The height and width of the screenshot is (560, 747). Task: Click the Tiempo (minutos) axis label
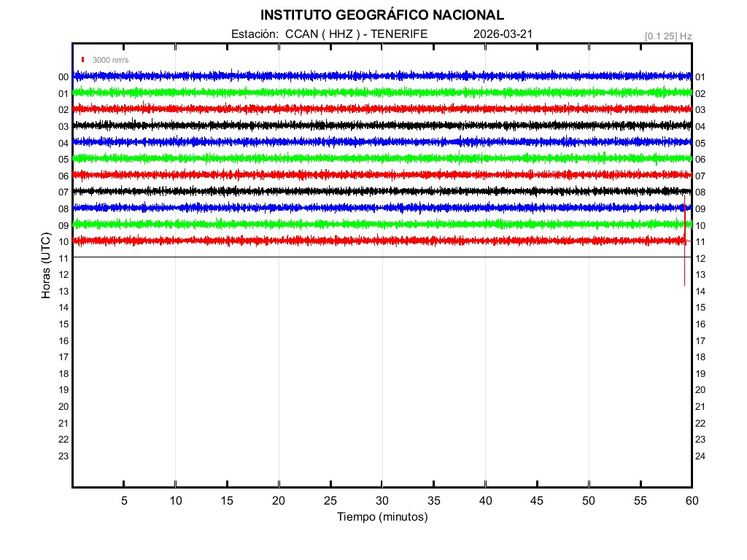(x=382, y=517)
